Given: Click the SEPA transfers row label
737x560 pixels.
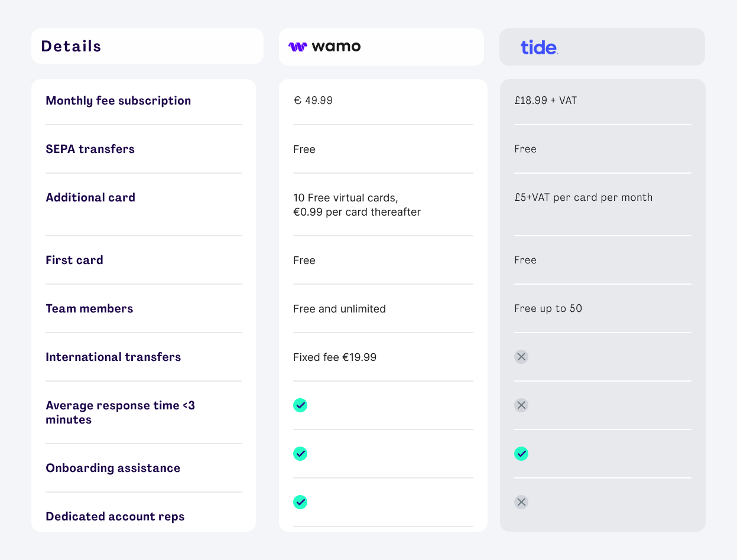Looking at the screenshot, I should click(90, 149).
